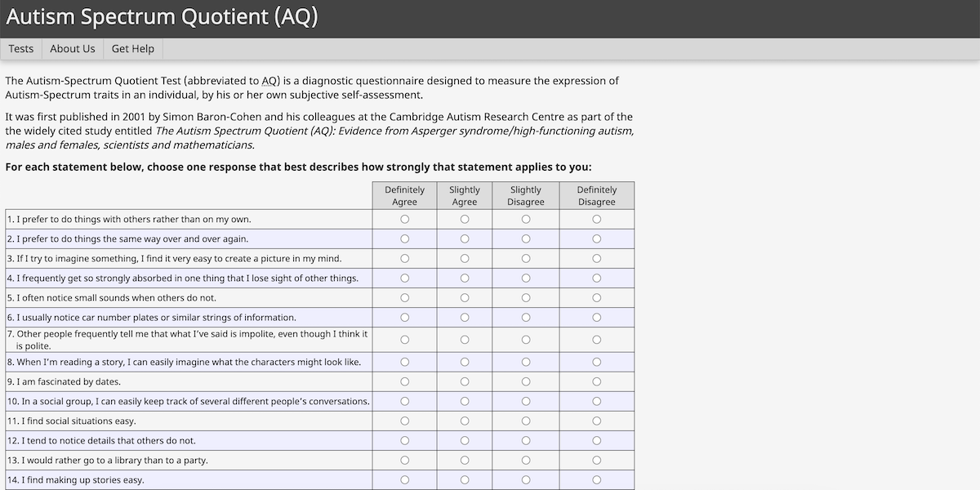The width and height of the screenshot is (980, 490).
Task: Select Slightly Disagree for question 11
Action: click(525, 421)
